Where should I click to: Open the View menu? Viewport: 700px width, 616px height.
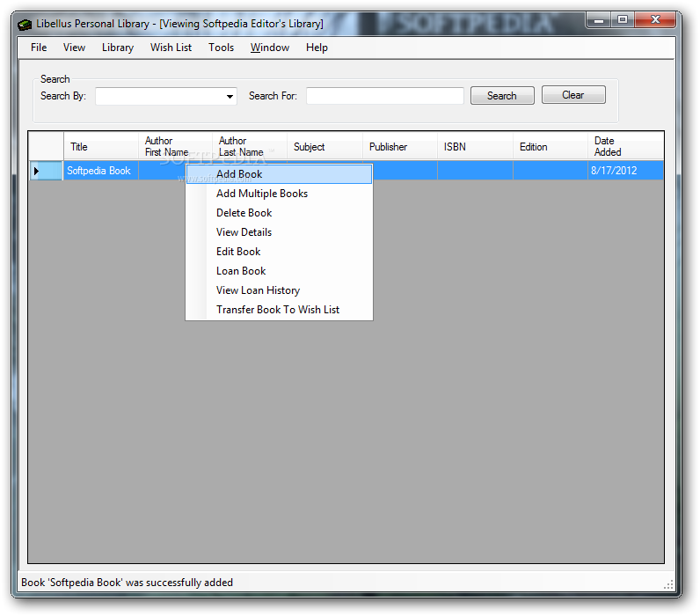pyautogui.click(x=74, y=48)
